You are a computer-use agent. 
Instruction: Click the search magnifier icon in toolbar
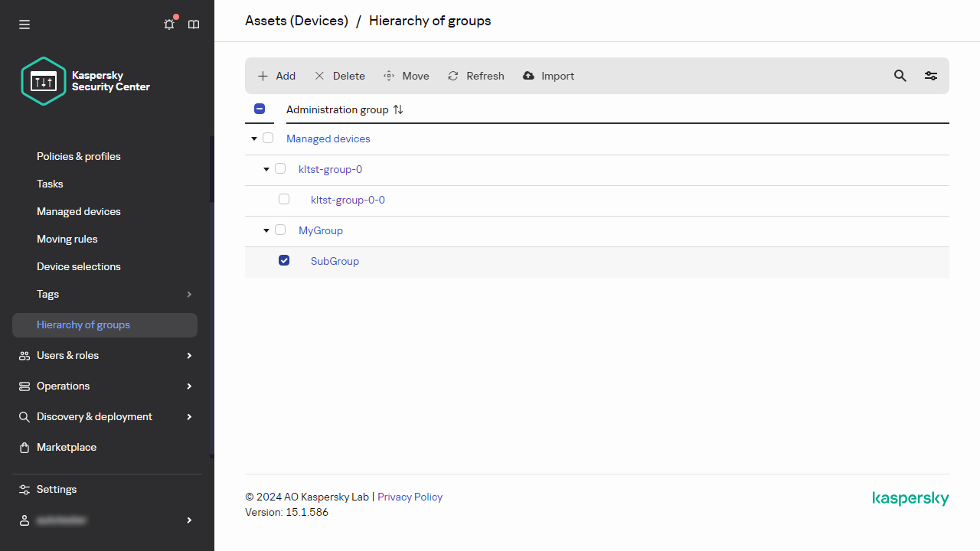900,76
